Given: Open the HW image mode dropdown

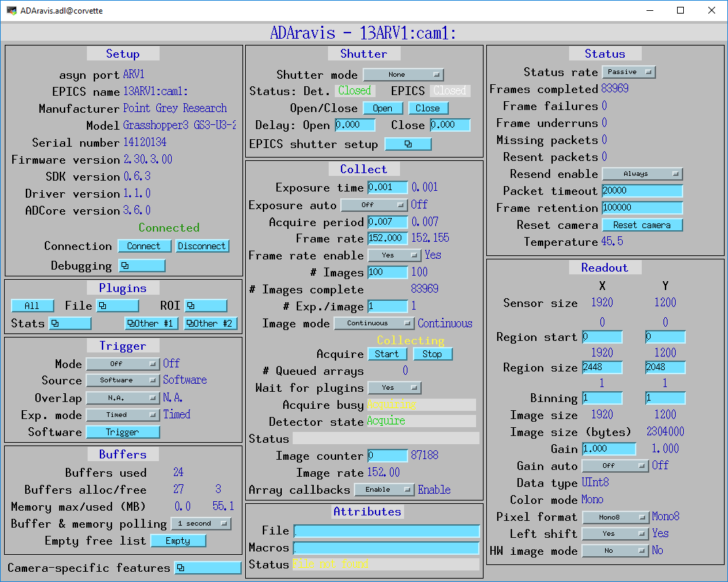Looking at the screenshot, I should pos(615,551).
